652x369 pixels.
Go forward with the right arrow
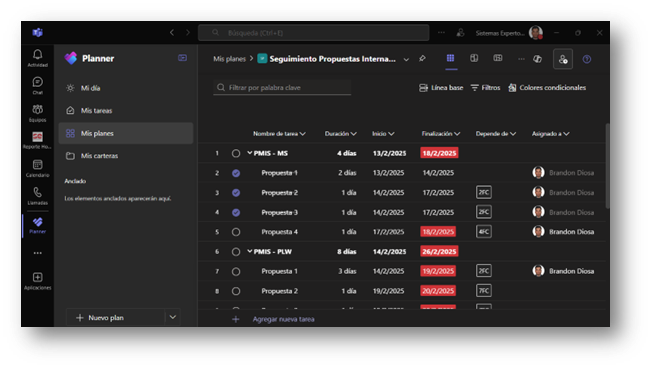tap(188, 32)
